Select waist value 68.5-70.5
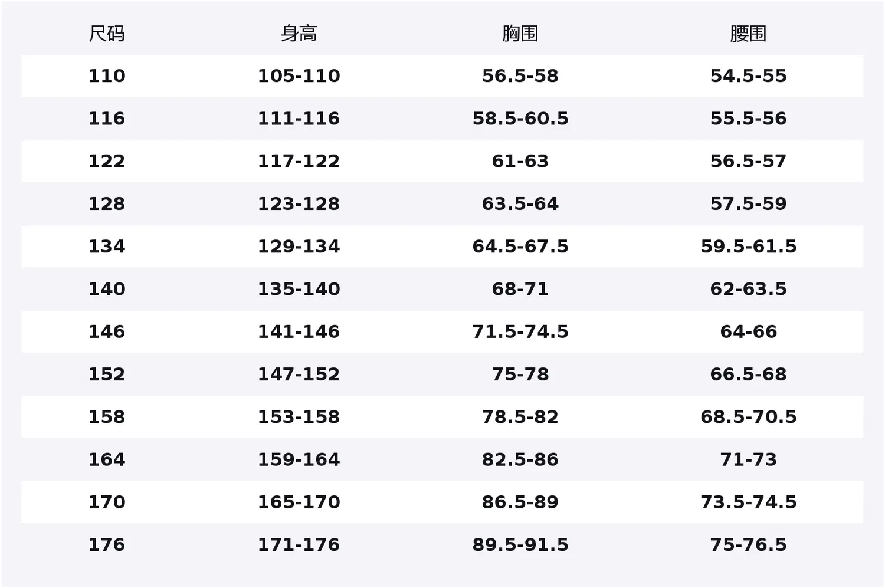This screenshot has height=588, width=885. coord(748,417)
